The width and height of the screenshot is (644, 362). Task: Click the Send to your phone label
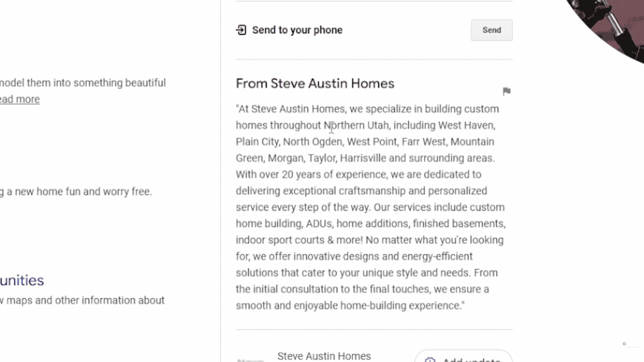click(x=297, y=30)
